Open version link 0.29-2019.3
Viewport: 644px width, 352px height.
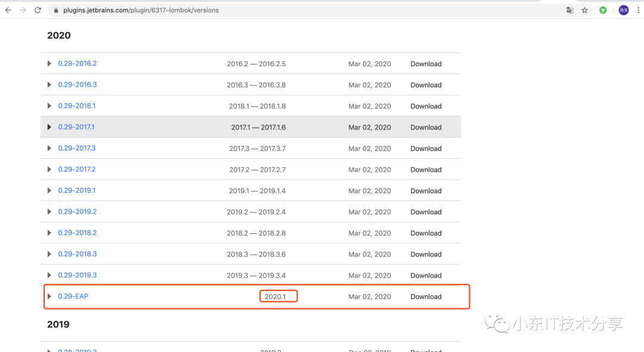(x=77, y=275)
